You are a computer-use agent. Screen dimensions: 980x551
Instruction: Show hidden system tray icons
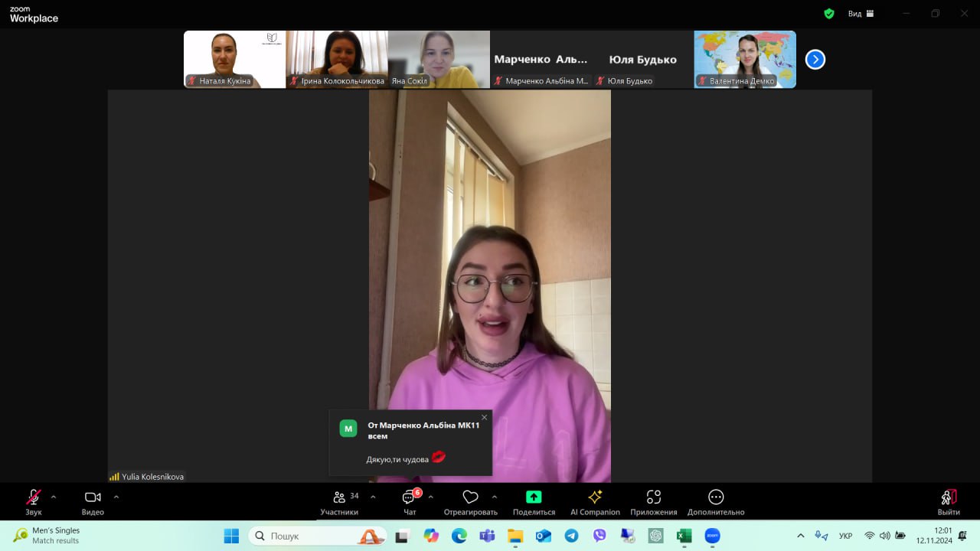coord(801,536)
